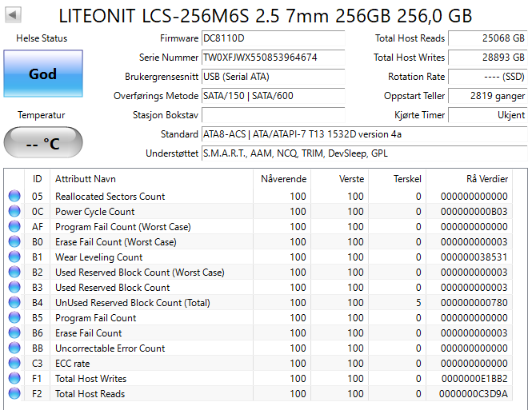Click the LITEONIT LCS-256M6S disk title
Viewport: 532px width, 410px height.
pos(266,16)
